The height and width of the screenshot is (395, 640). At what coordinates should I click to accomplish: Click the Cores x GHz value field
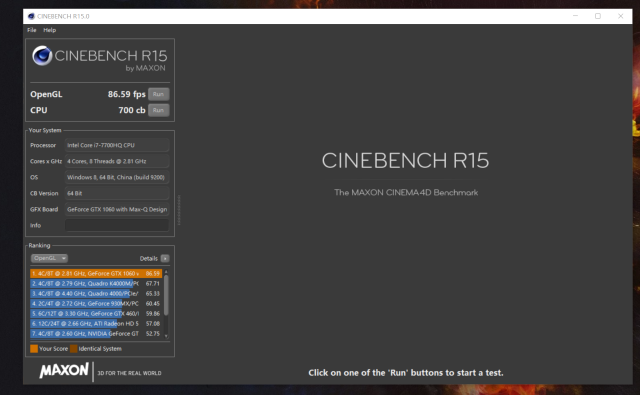[x=117, y=161]
